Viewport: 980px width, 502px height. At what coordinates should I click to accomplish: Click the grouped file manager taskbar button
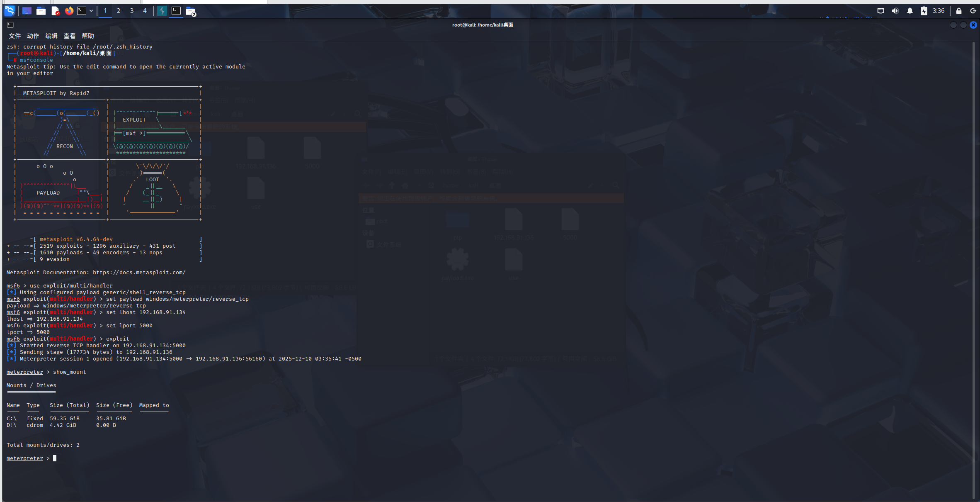[x=191, y=11]
